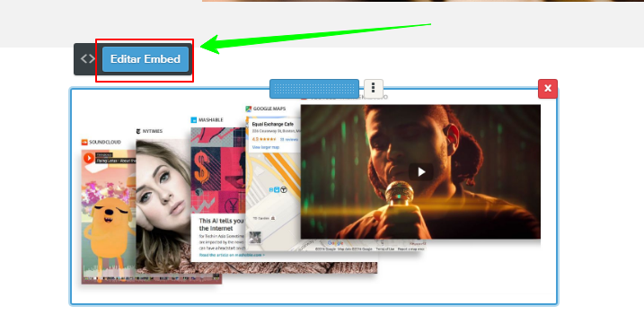The height and width of the screenshot is (332, 644).
Task: Open the View larger map link
Action: point(265,147)
